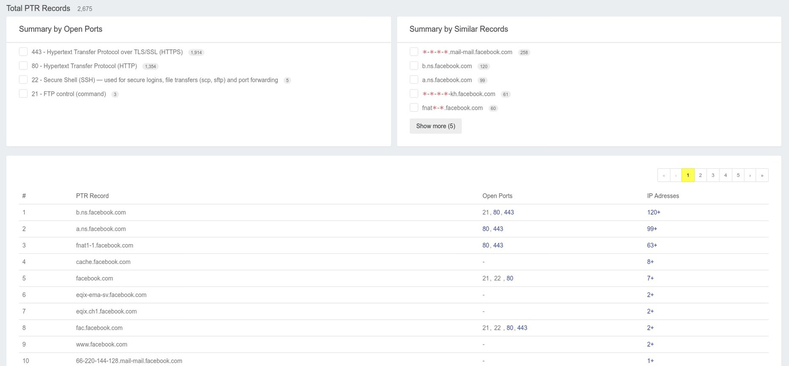Click PTR record a.ns.facebook.com in table
789x366 pixels.
[101, 229]
